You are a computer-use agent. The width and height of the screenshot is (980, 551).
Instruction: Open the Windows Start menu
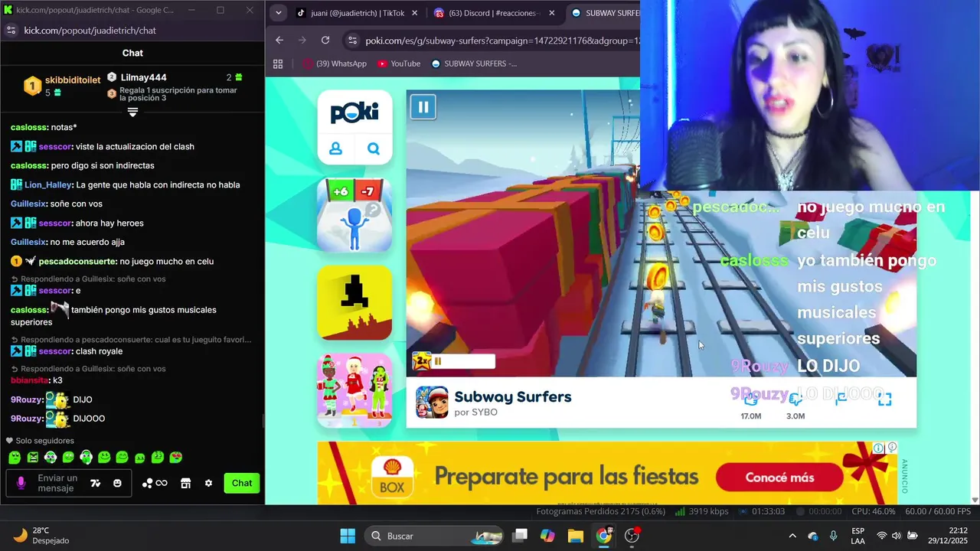click(348, 536)
